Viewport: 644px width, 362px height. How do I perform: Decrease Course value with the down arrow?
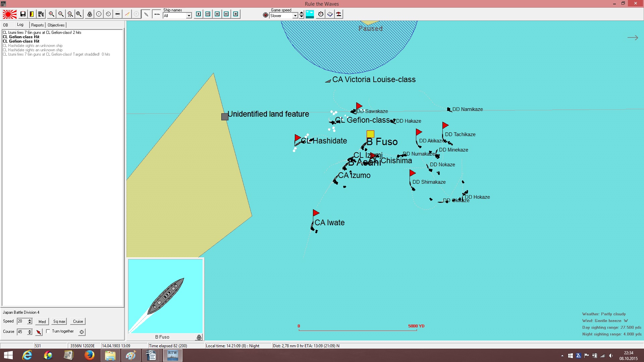pos(30,334)
